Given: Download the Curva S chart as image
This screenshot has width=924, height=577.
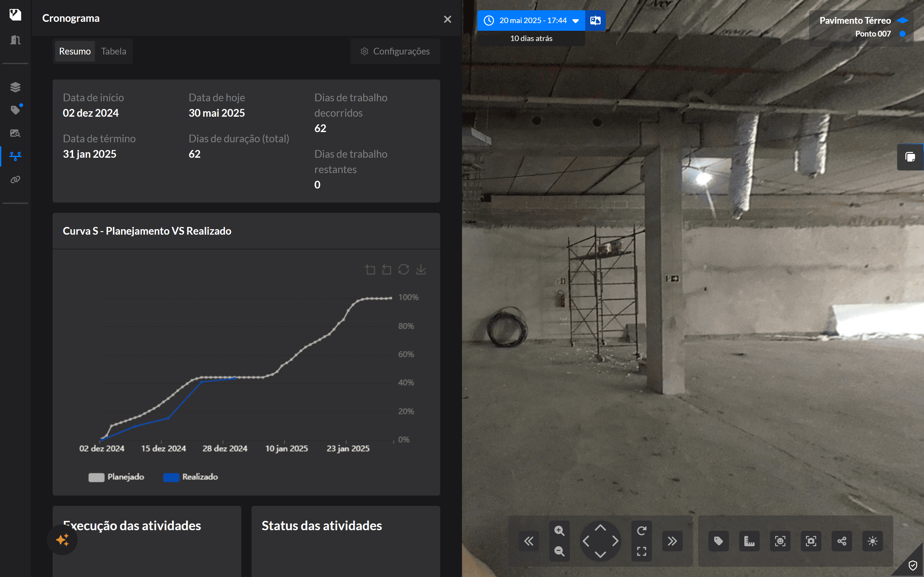Looking at the screenshot, I should pos(421,269).
